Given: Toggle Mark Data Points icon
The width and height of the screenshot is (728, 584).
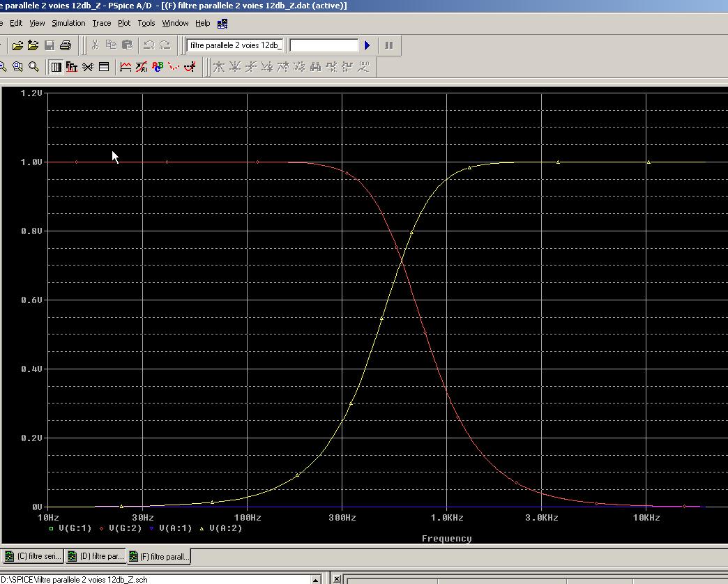Looking at the screenshot, I should pos(174,67).
